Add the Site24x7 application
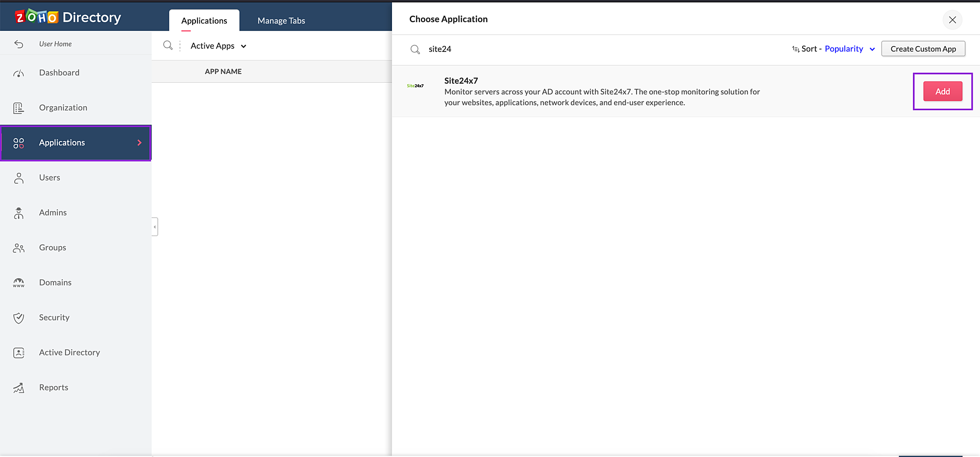This screenshot has height=457, width=980. pyautogui.click(x=942, y=91)
